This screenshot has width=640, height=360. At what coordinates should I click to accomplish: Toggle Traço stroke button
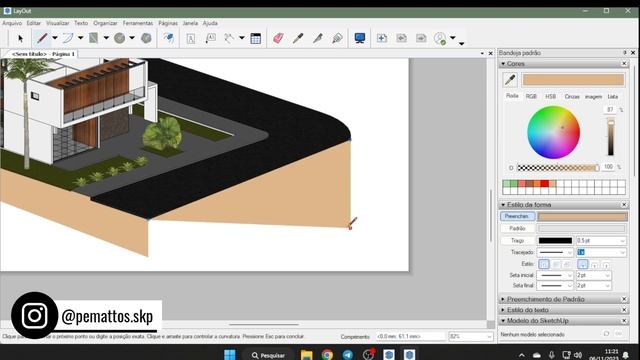(x=517, y=241)
